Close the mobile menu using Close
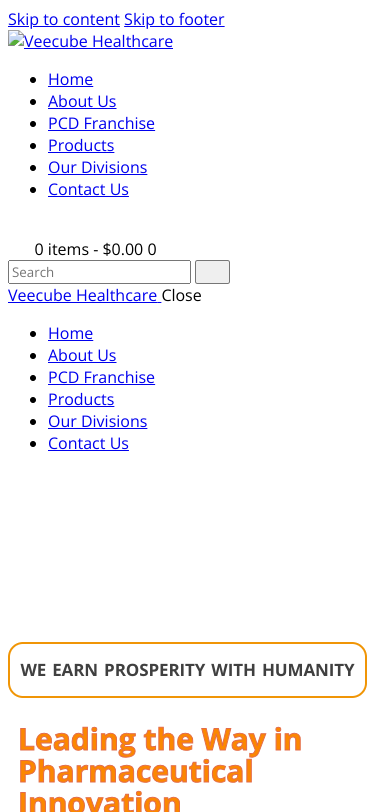The image size is (375, 812). tap(182, 295)
